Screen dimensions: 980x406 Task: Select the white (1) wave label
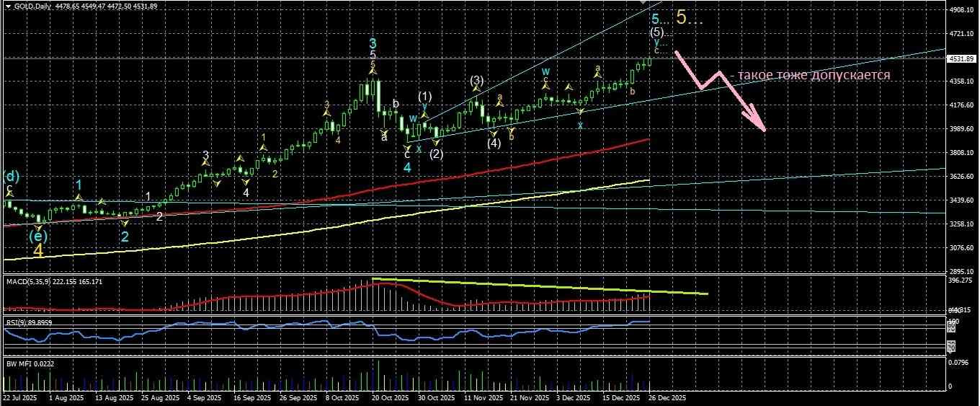425,97
